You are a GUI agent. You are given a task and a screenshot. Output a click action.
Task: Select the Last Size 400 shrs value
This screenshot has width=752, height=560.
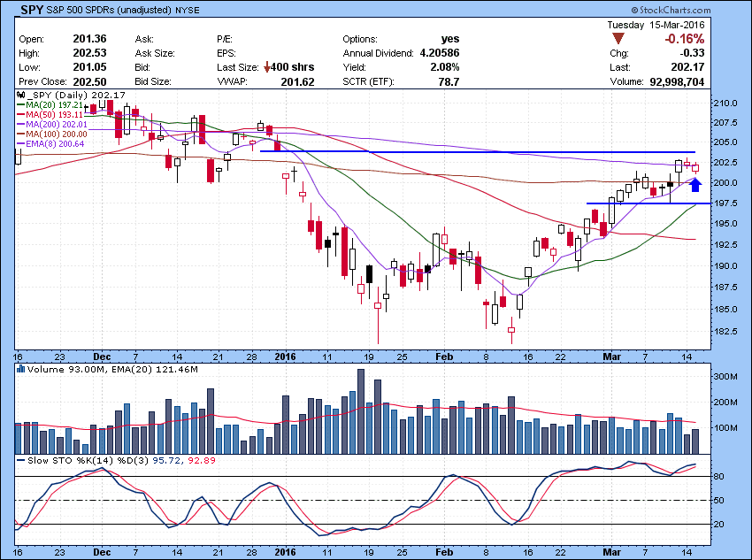[x=293, y=67]
